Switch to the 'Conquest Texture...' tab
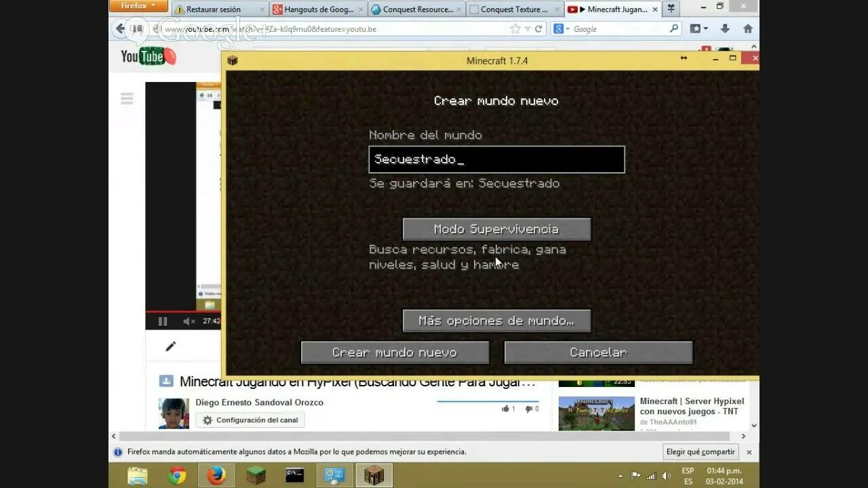This screenshot has width=868, height=488. [x=514, y=9]
